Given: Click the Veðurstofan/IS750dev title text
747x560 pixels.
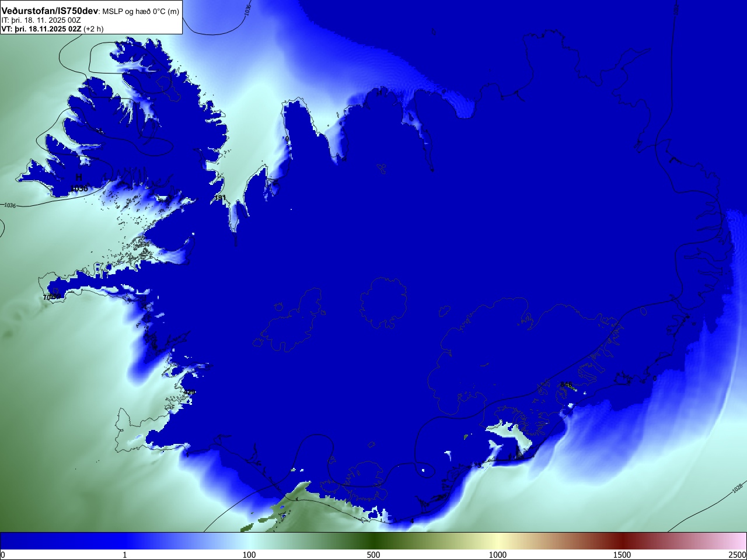Looking at the screenshot, I should pos(50,11).
